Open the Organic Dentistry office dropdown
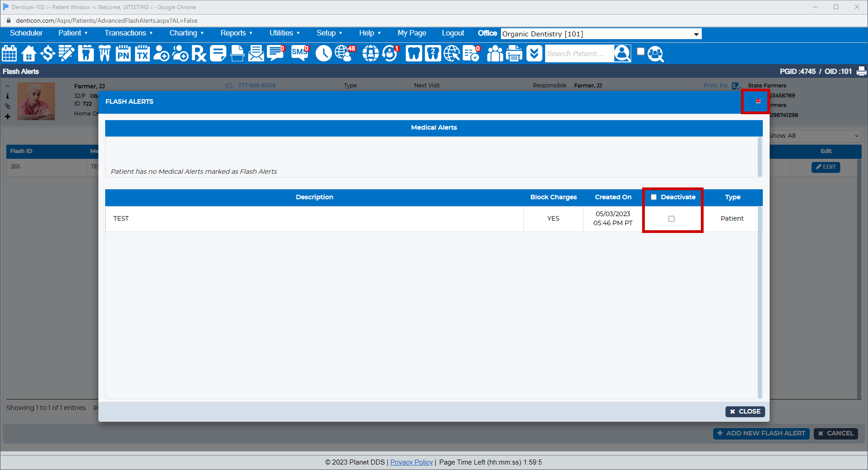The image size is (868, 470). (x=600, y=34)
